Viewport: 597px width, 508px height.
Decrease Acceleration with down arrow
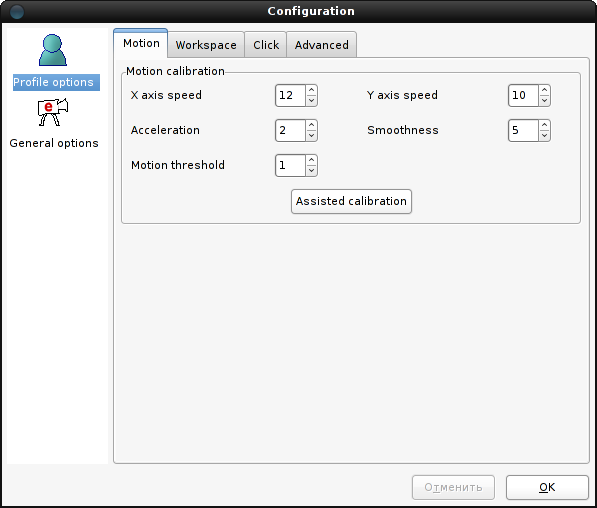(311, 136)
